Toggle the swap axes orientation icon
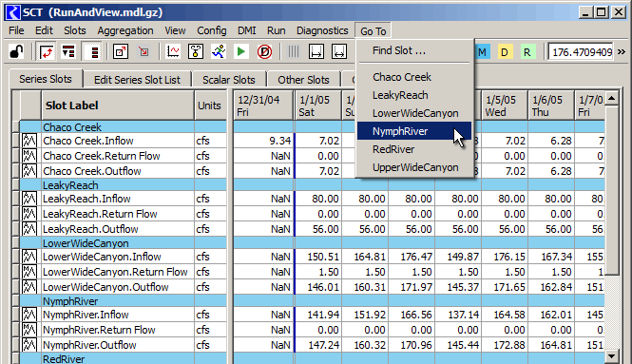Viewport: 632px width, 364px height. (47, 51)
